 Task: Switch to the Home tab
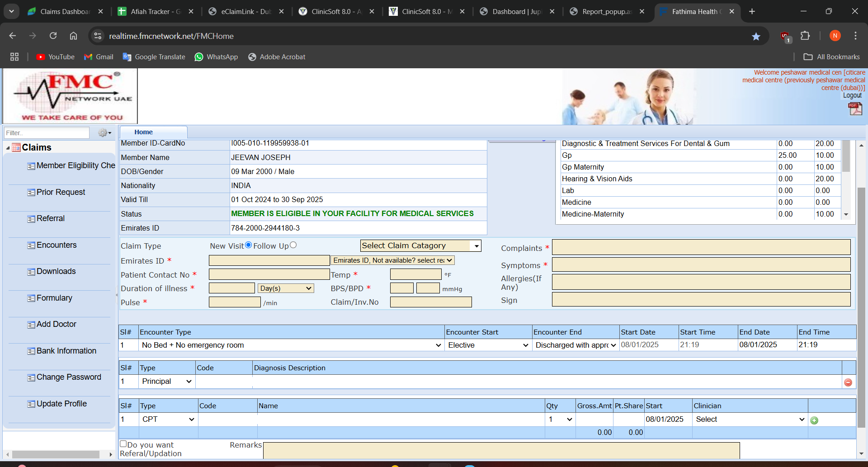click(143, 132)
